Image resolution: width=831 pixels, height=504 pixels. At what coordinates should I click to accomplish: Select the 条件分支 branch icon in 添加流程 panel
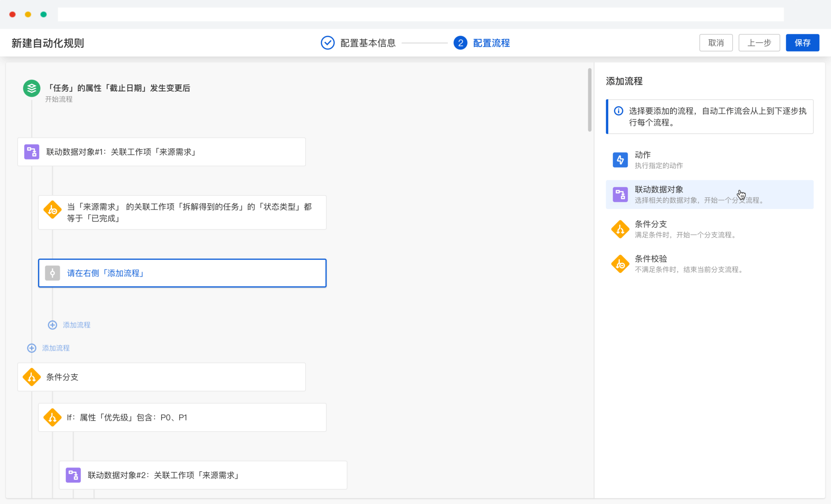tap(620, 229)
